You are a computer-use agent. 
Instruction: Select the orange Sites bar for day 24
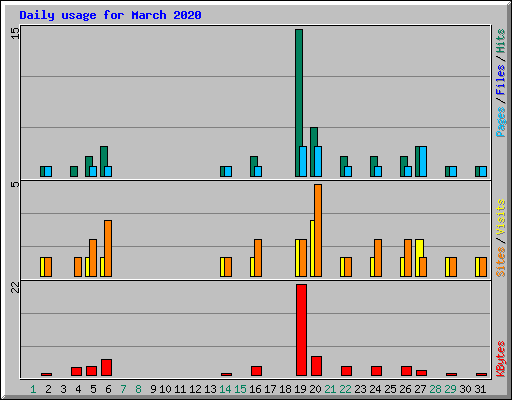point(378,258)
